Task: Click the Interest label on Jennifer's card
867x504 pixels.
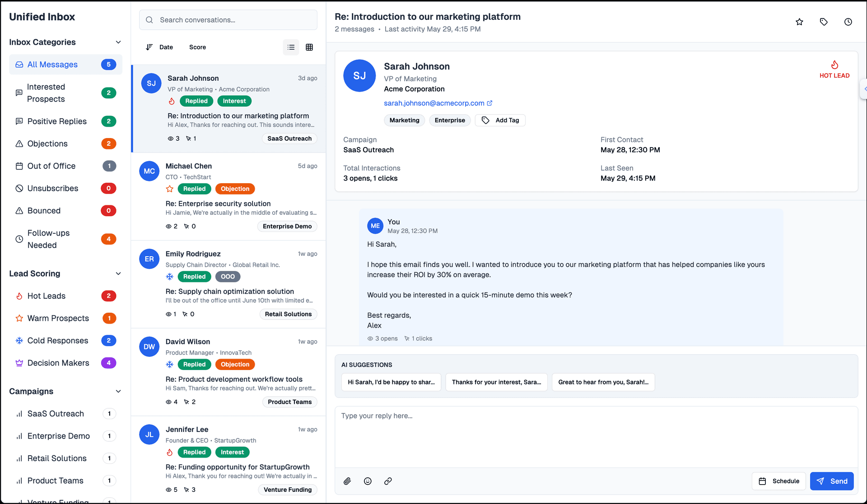Action: 232,452
